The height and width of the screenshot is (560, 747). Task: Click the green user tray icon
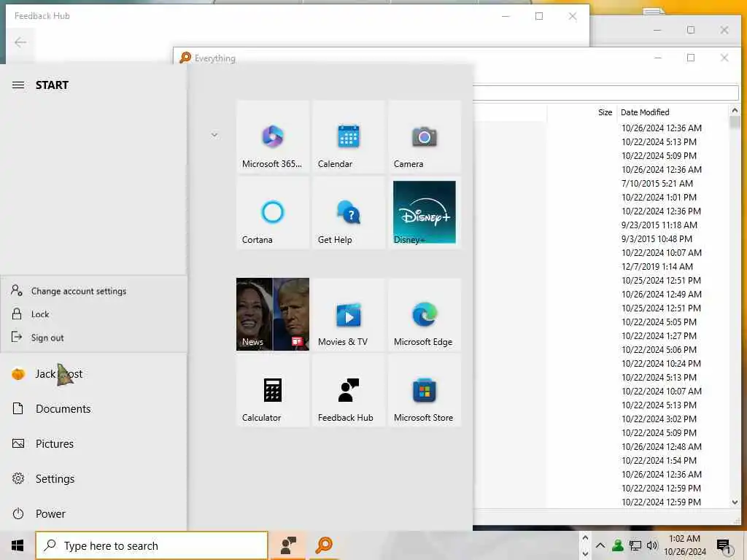tap(618, 545)
